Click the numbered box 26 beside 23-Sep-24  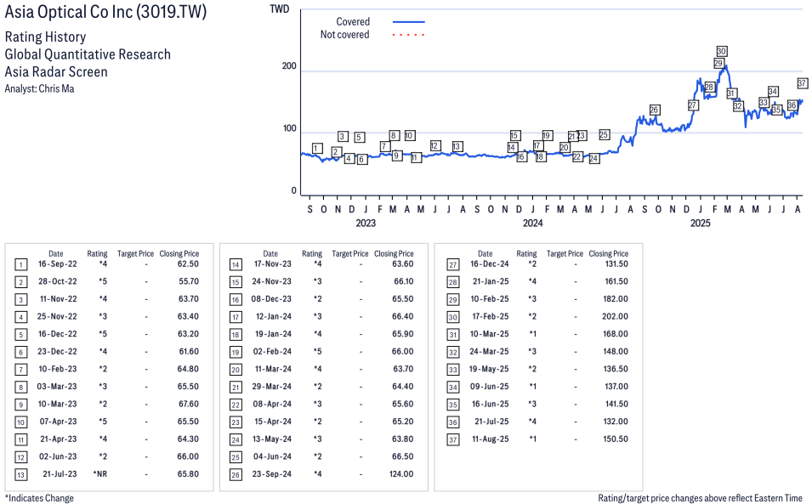pyautogui.click(x=236, y=475)
